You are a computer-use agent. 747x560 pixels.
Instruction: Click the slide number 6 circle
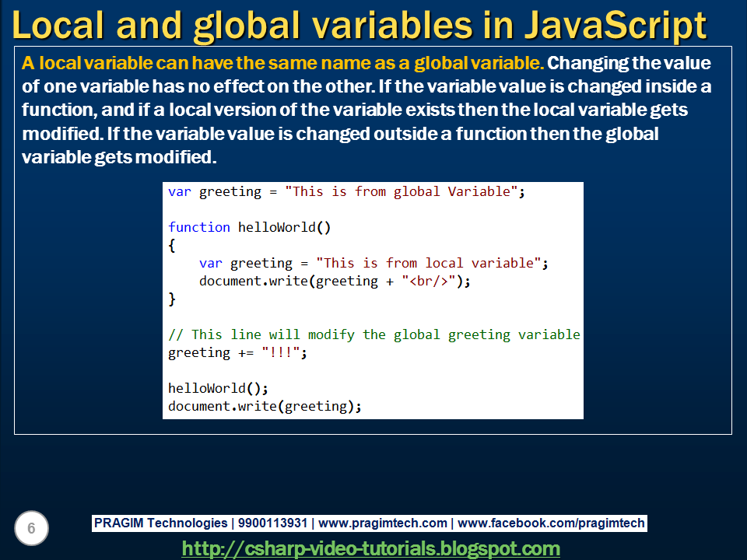pos(31,528)
